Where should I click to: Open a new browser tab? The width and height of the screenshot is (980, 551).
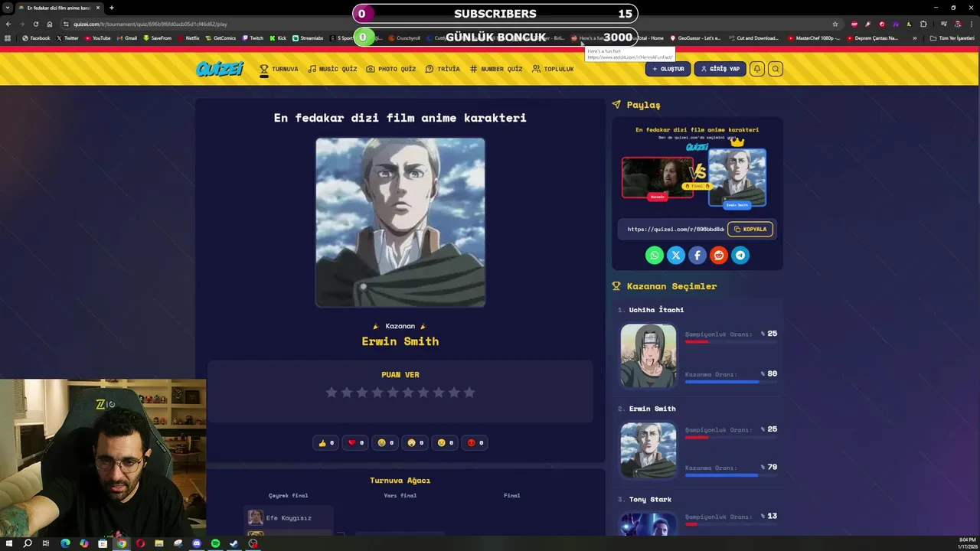pyautogui.click(x=112, y=8)
